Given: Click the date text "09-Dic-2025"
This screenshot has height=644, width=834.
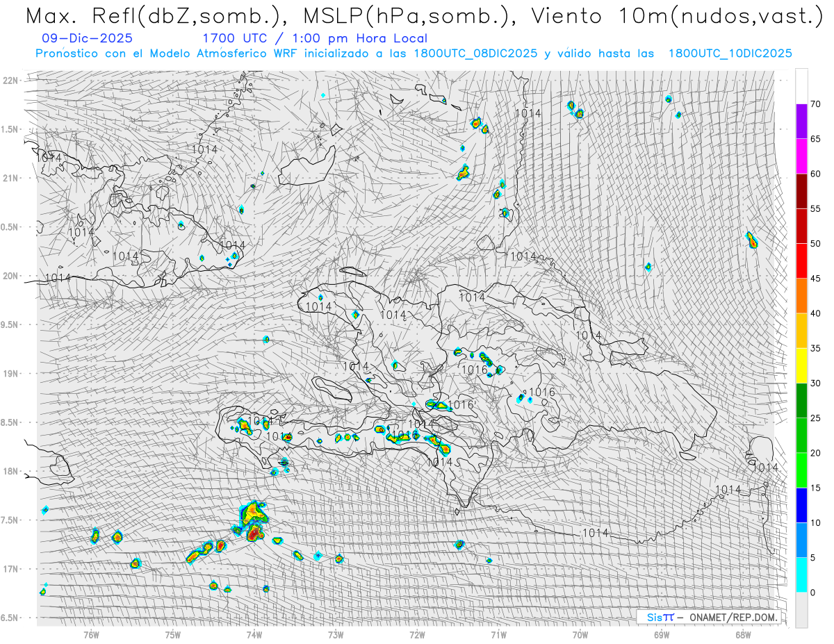Looking at the screenshot, I should point(87,38).
